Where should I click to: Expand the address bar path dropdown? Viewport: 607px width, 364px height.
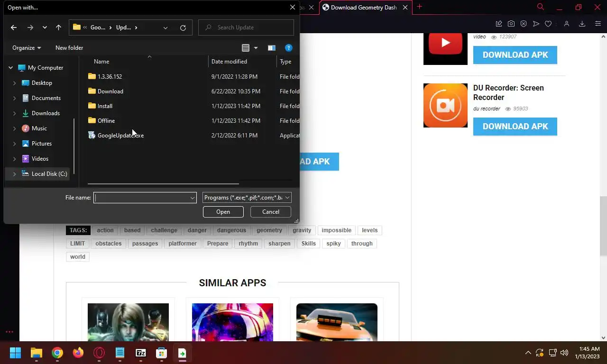click(x=166, y=27)
